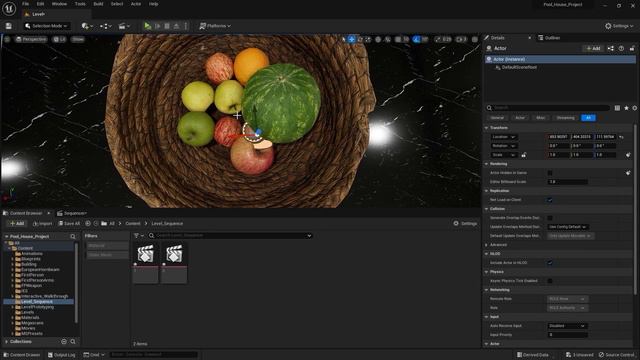Open the Location type dropdown
The height and width of the screenshot is (360, 640).
click(x=504, y=137)
